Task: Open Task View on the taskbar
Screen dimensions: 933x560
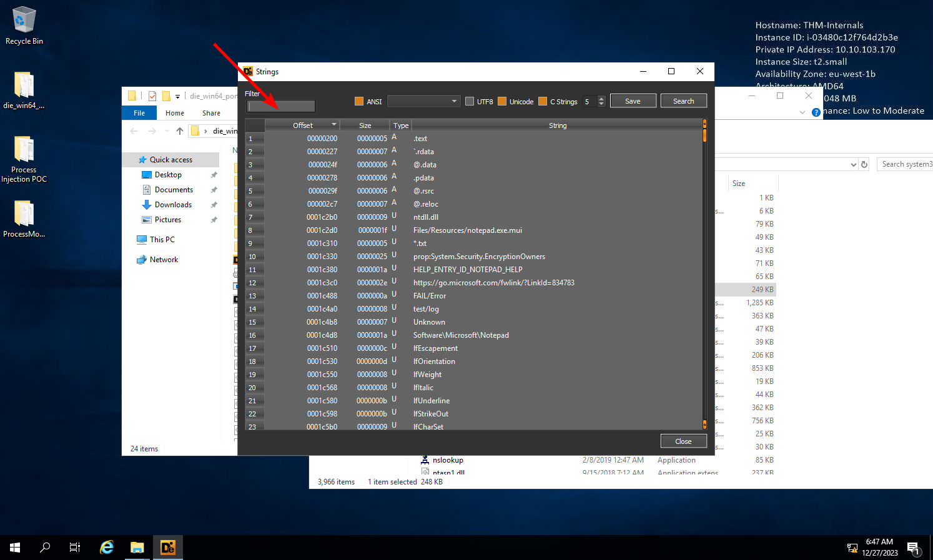Action: [75, 548]
